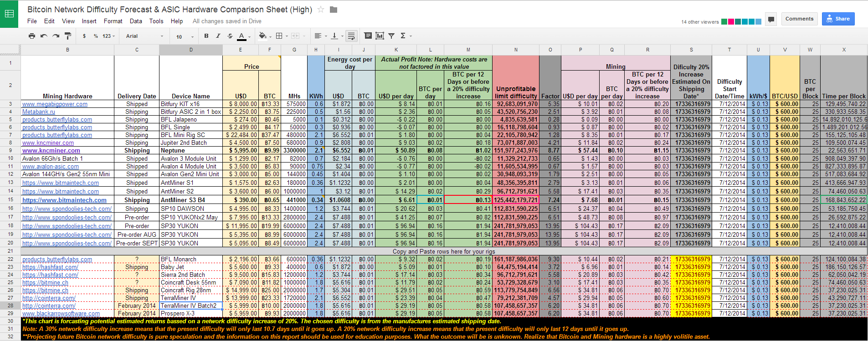Toggle strikethrough formatting
This screenshot has height=341, width=868.
tap(230, 36)
